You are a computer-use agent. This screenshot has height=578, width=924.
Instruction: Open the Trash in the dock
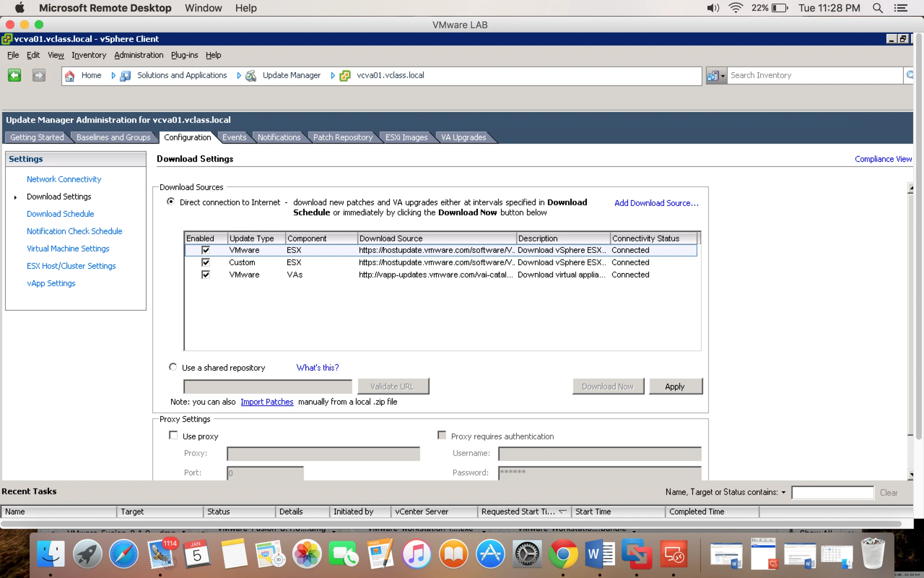tap(873, 554)
